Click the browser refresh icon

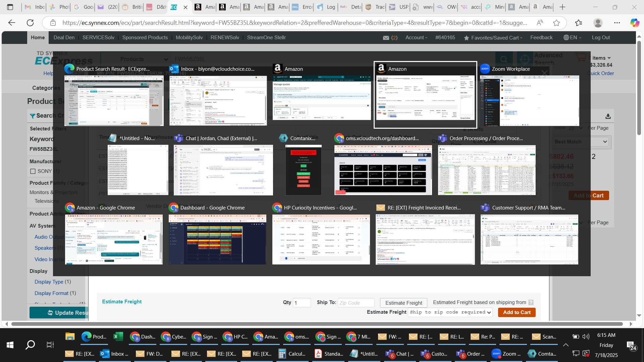pos(30,23)
